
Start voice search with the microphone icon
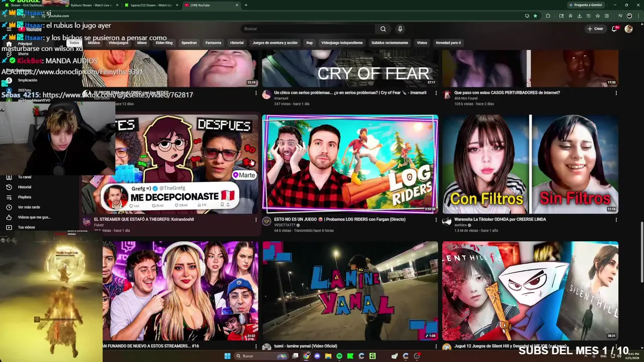coord(400,29)
